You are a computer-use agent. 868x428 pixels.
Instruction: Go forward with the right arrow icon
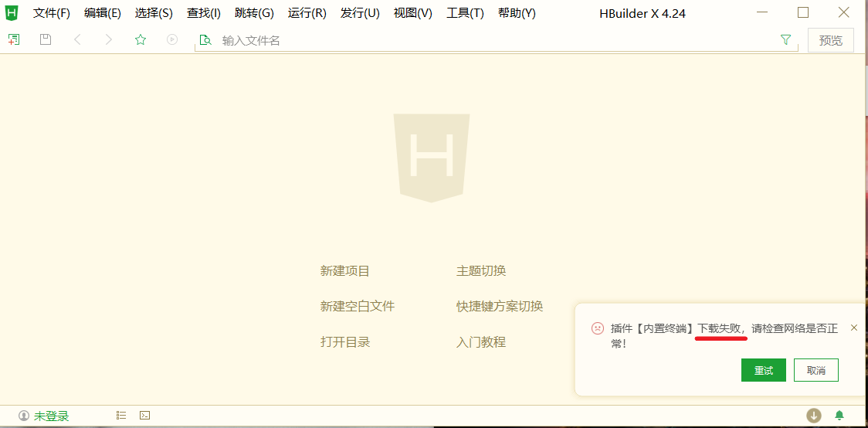108,39
